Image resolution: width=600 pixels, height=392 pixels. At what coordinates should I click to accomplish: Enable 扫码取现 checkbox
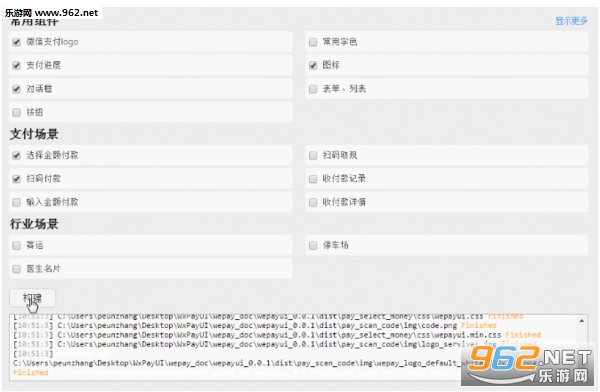[x=313, y=155]
